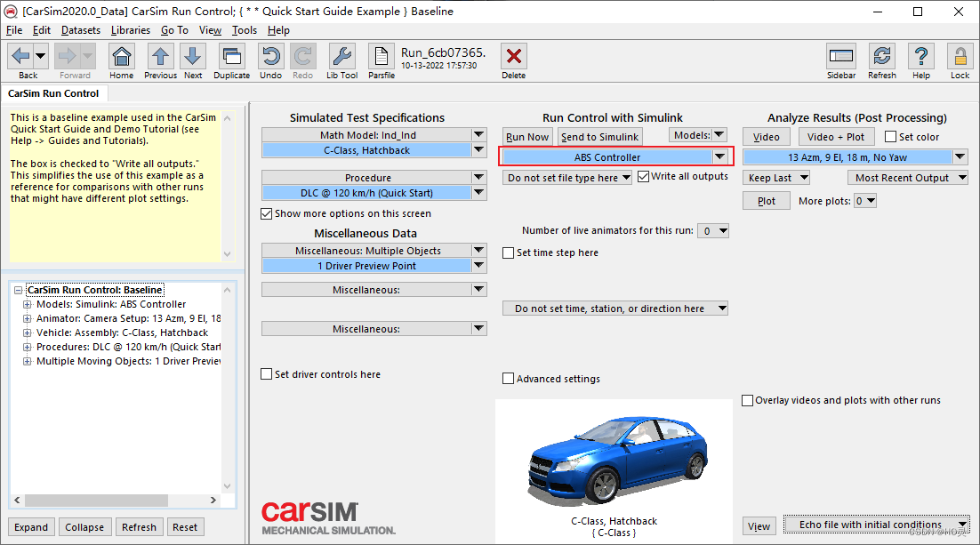Open Most Recent Output dropdown
This screenshot has height=545, width=980.
coord(908,178)
